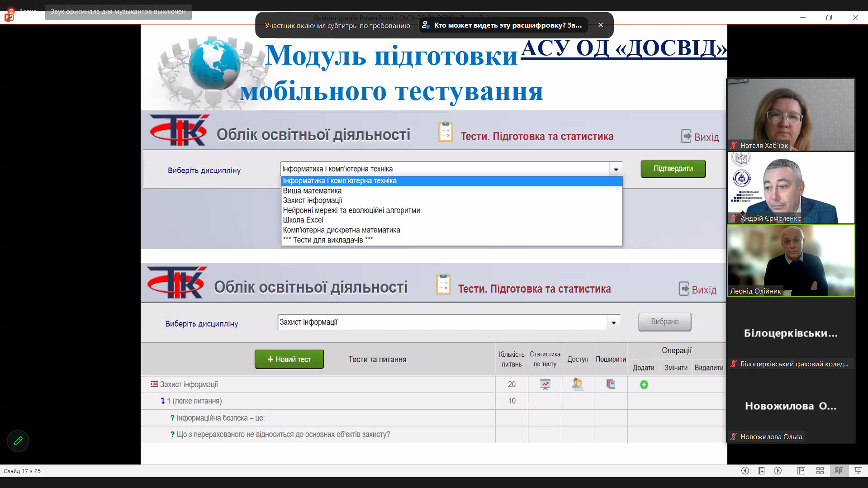Click question count 20 cell

pos(512,384)
